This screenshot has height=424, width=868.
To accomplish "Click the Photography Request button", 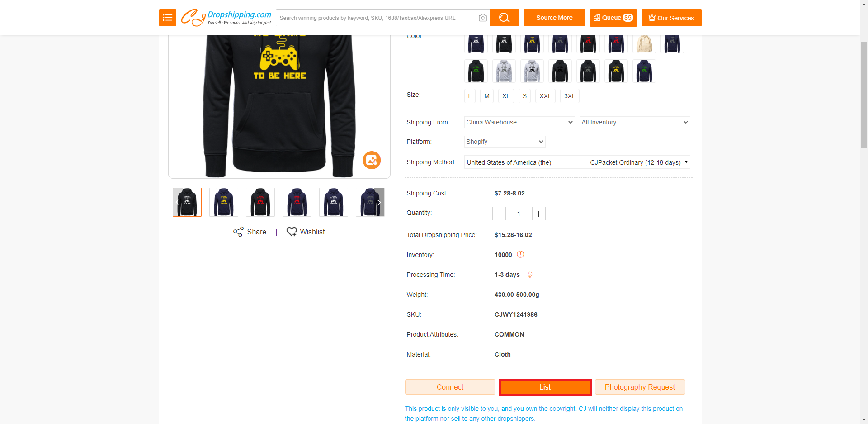I will click(x=640, y=387).
